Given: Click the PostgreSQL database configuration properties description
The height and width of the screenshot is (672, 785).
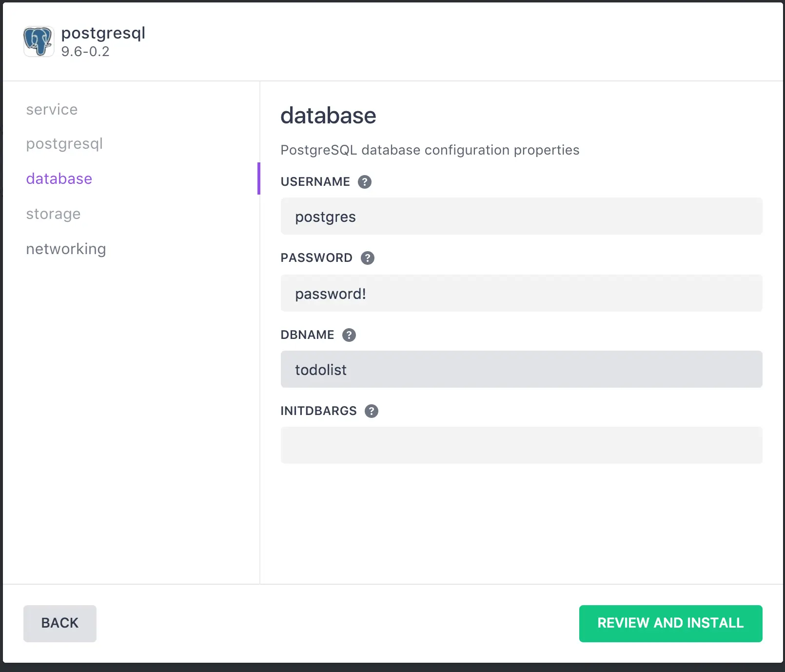Looking at the screenshot, I should (430, 150).
